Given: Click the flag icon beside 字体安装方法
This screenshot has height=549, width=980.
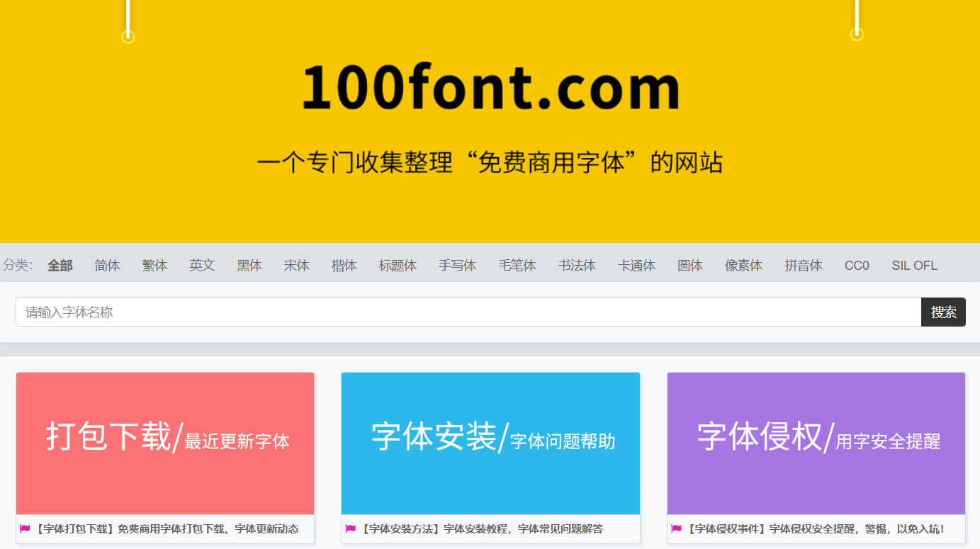Looking at the screenshot, I should [x=350, y=528].
